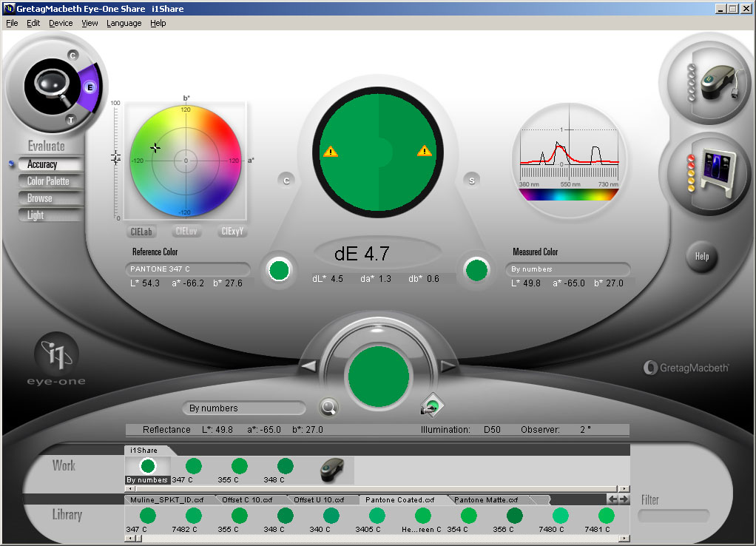The height and width of the screenshot is (546, 756).
Task: Open the Pantone Matte.cxf library tab
Action: pyautogui.click(x=486, y=499)
